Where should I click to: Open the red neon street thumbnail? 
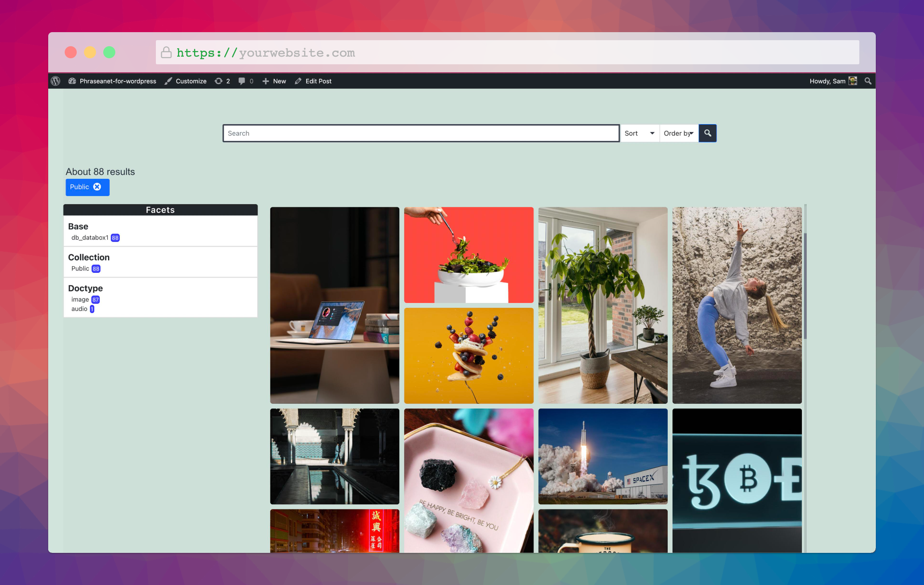tap(335, 531)
